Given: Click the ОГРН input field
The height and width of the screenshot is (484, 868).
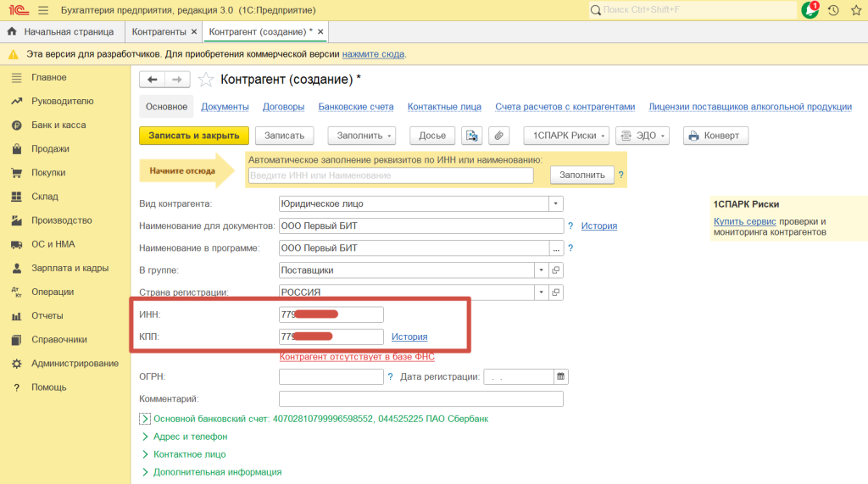Looking at the screenshot, I should (x=331, y=377).
